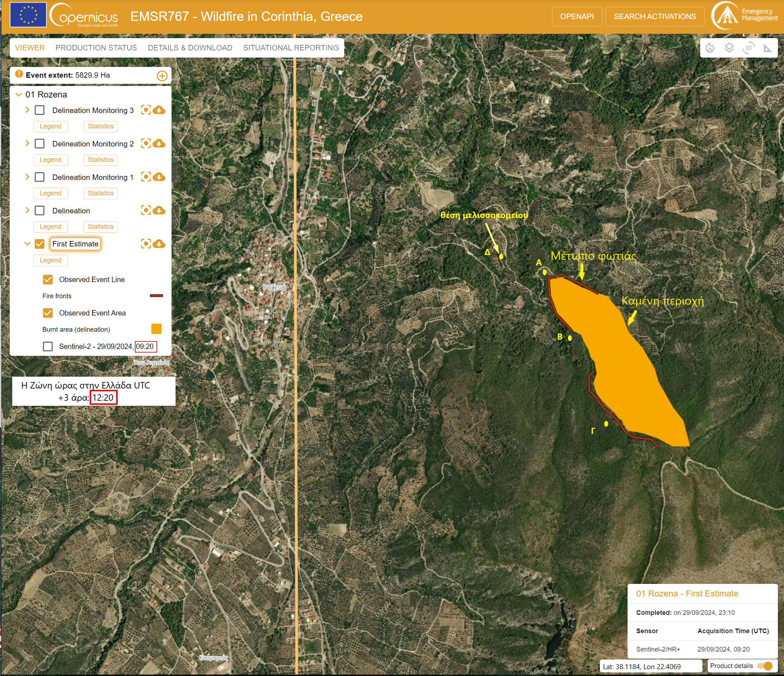Download the Delineation Monitoring 2 product
The width and height of the screenshot is (784, 676).
coord(159,144)
